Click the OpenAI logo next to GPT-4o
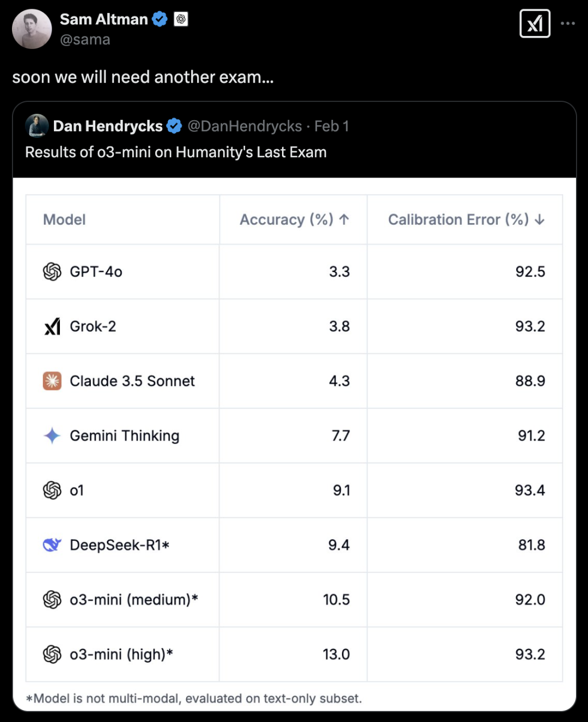 (x=52, y=272)
